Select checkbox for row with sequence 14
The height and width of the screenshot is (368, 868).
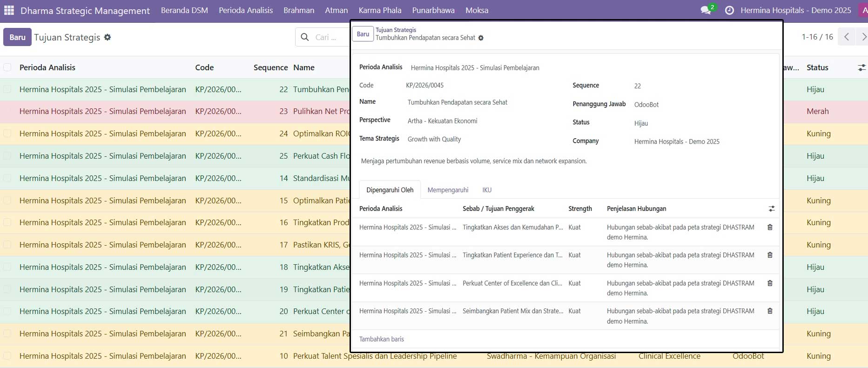point(7,178)
